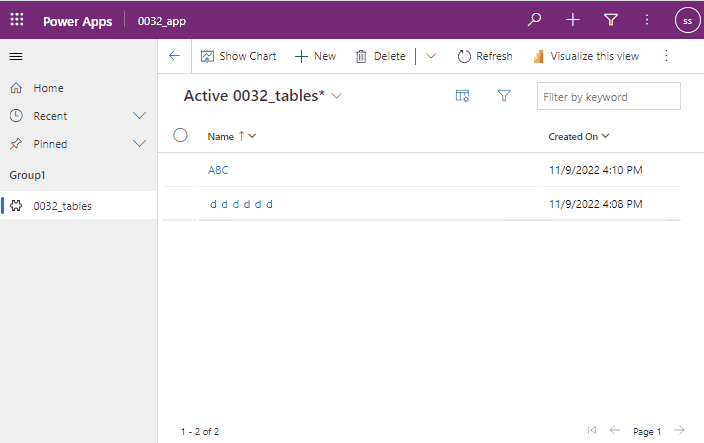This screenshot has height=443, width=704.
Task: Click the Refresh button
Action: [485, 56]
